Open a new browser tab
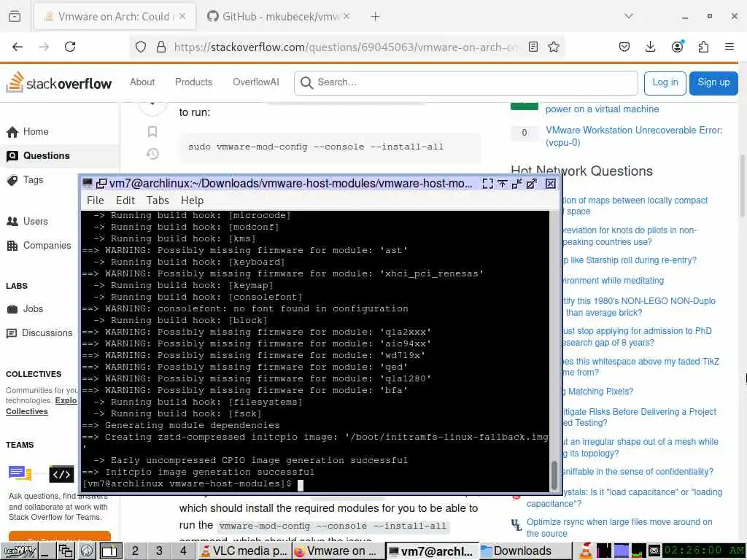This screenshot has height=560, width=747. pos(376,17)
